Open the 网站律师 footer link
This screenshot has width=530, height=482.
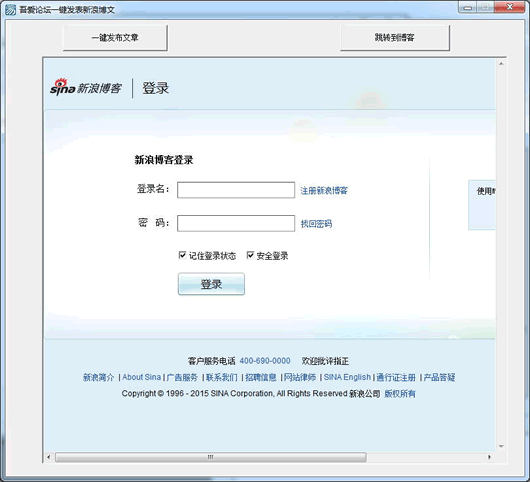(x=300, y=377)
